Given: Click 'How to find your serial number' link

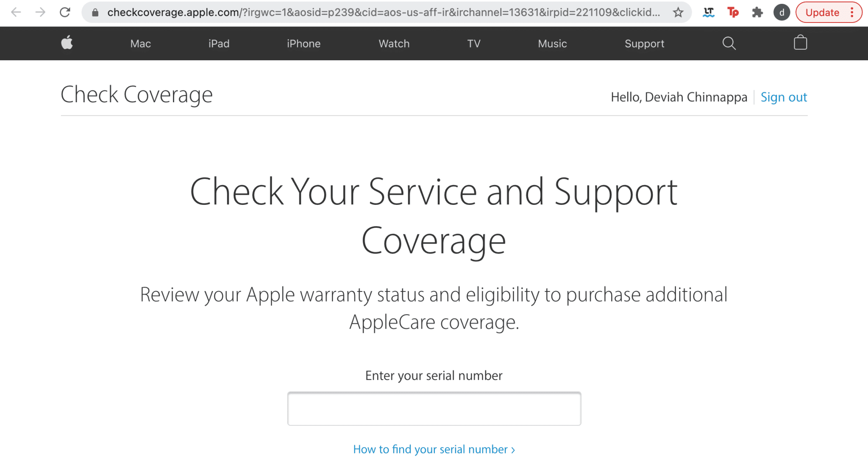Looking at the screenshot, I should coord(434,449).
